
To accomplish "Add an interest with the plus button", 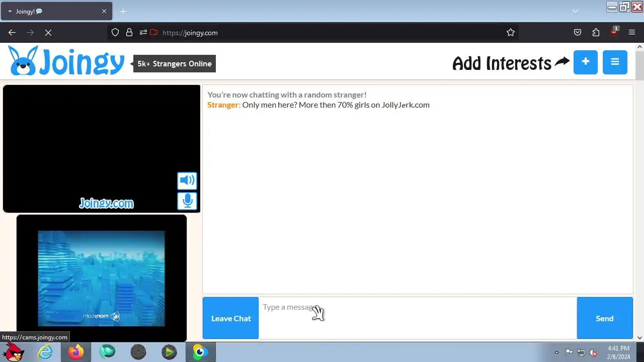I will pos(586,62).
